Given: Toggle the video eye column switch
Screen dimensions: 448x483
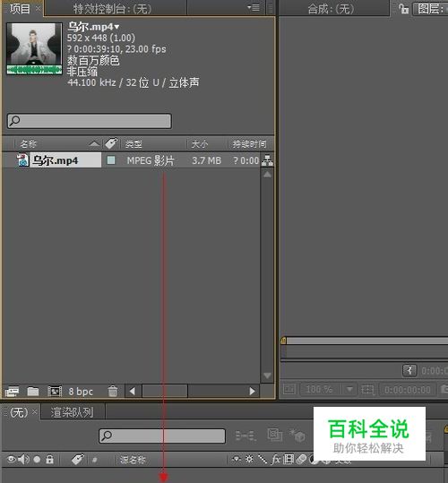Looking at the screenshot, I should coord(12,460).
